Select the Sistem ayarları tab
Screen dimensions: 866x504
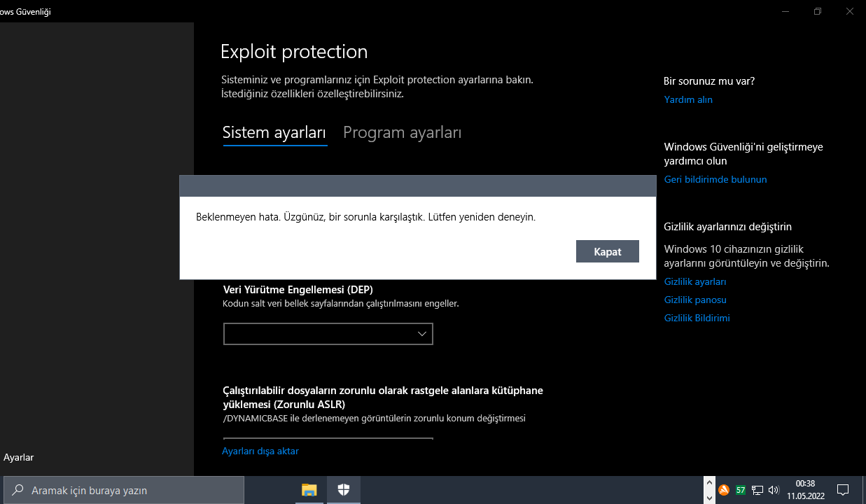pyautogui.click(x=274, y=132)
